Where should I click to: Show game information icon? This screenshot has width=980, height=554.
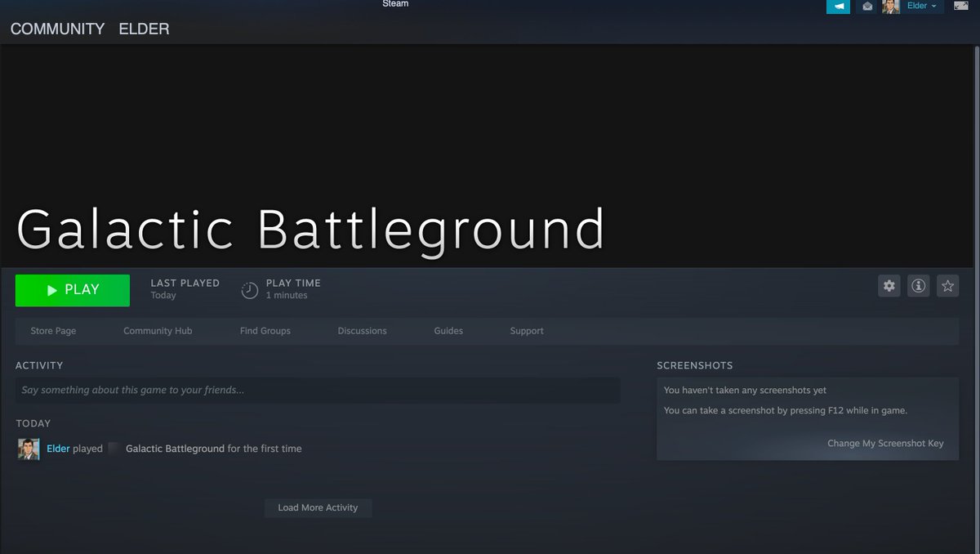pos(919,286)
